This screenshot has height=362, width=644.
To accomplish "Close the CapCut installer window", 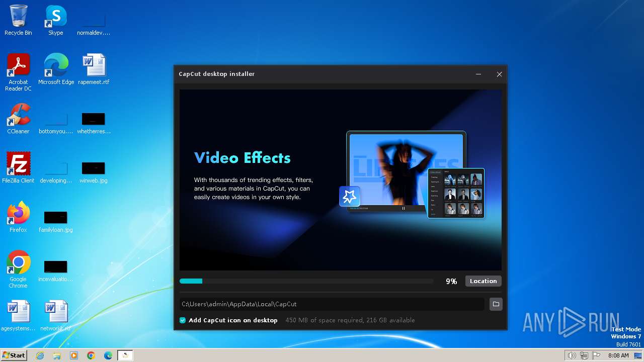I will click(x=499, y=74).
